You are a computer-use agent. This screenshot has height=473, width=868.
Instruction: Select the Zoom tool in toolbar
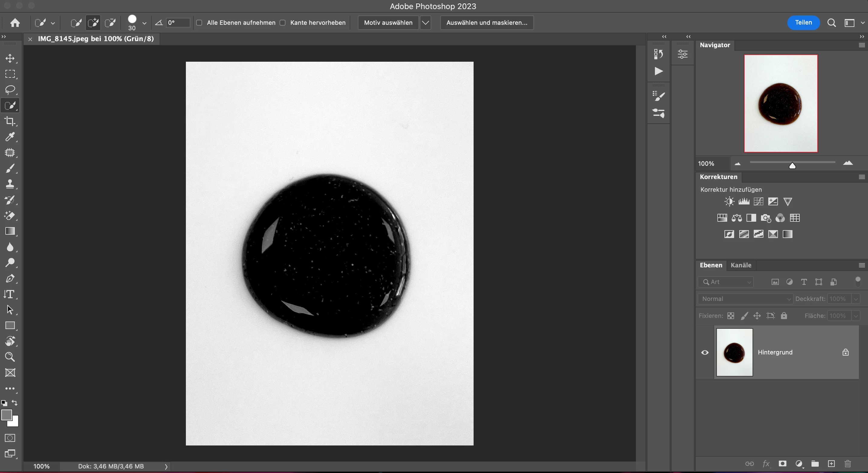click(x=10, y=357)
